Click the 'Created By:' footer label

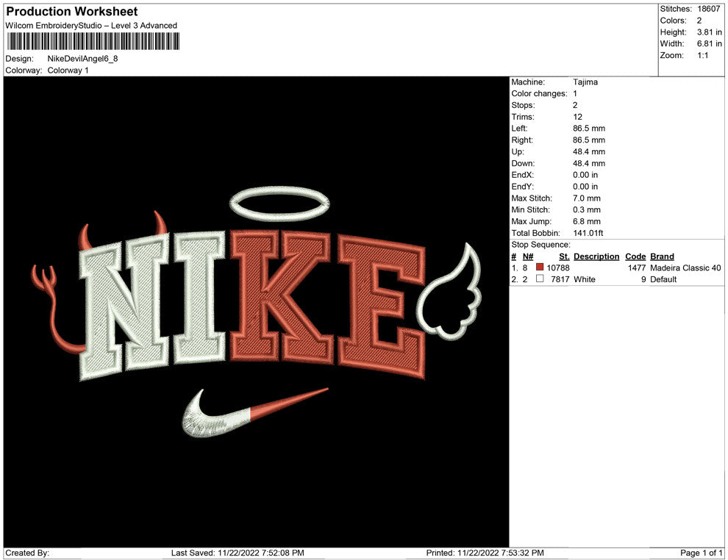coord(27,553)
